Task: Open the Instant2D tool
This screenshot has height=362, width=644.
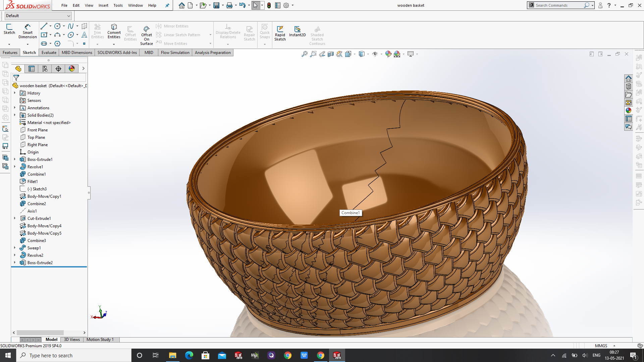Action: pos(298,31)
